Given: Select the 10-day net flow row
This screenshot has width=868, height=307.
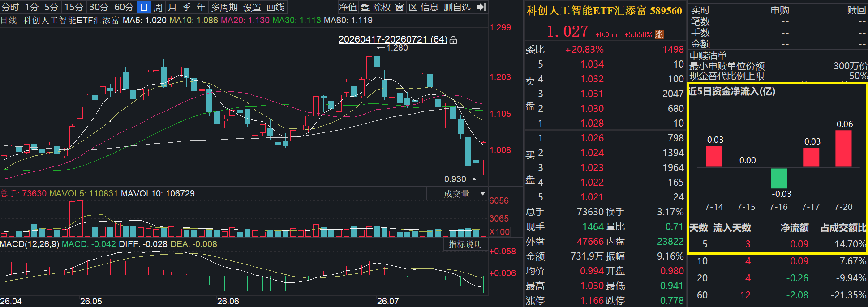Looking at the screenshot, I should click(777, 261).
